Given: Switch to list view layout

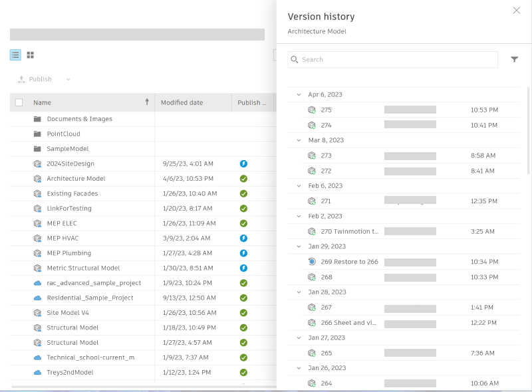Looking at the screenshot, I should tap(15, 55).
